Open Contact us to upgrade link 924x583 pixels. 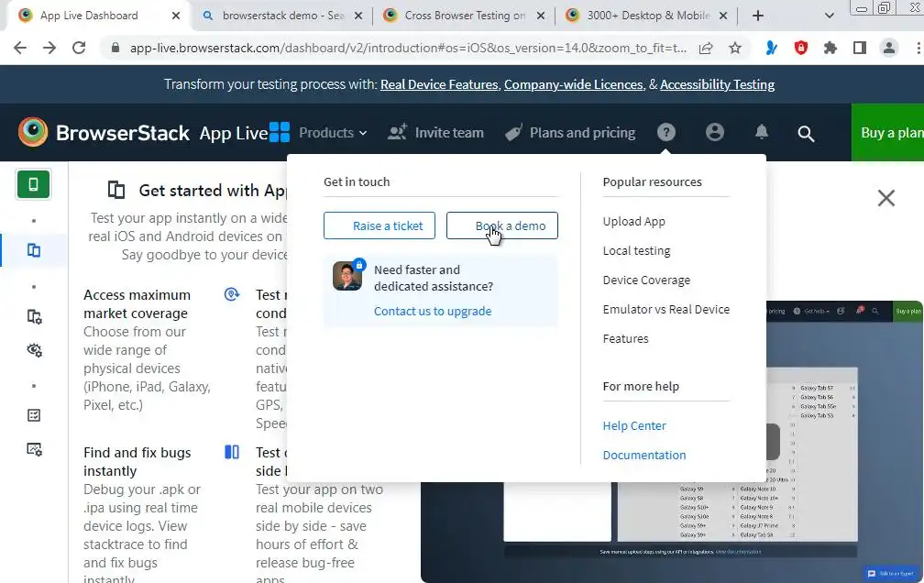click(x=433, y=312)
